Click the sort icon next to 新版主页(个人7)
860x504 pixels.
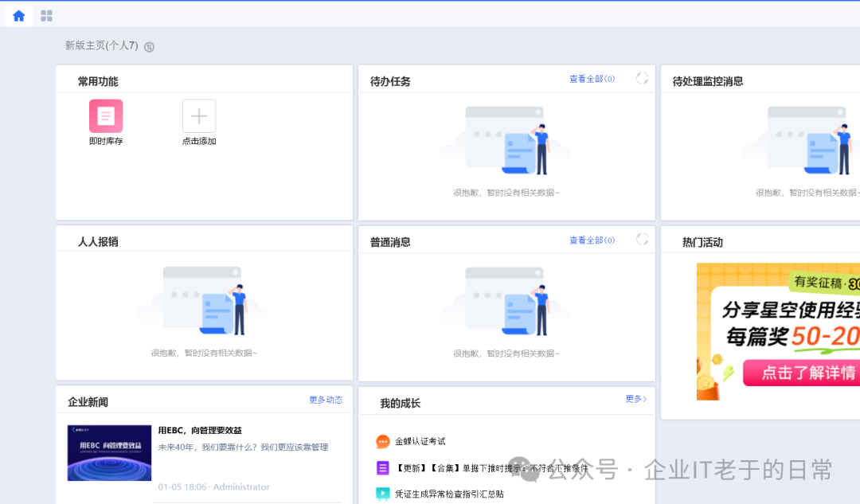point(148,46)
